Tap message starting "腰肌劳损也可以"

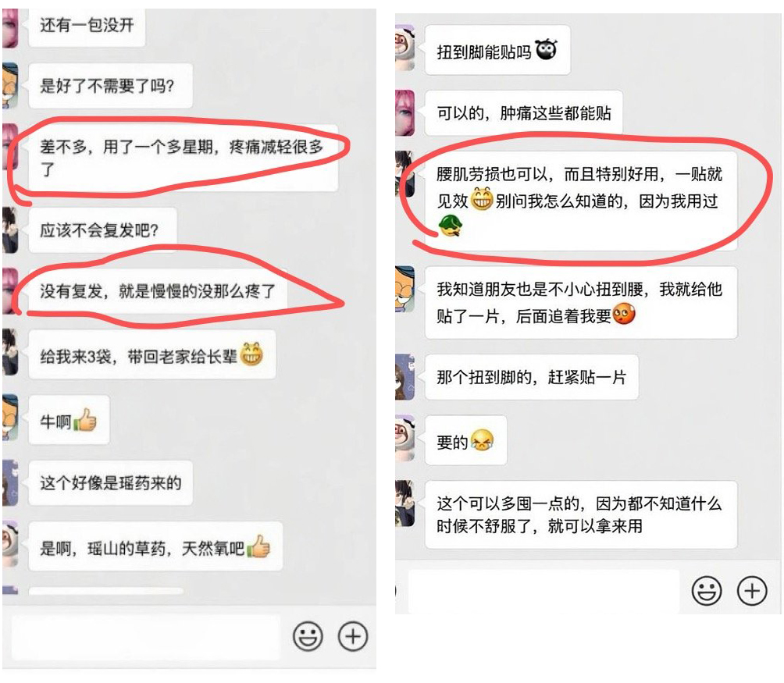[580, 201]
